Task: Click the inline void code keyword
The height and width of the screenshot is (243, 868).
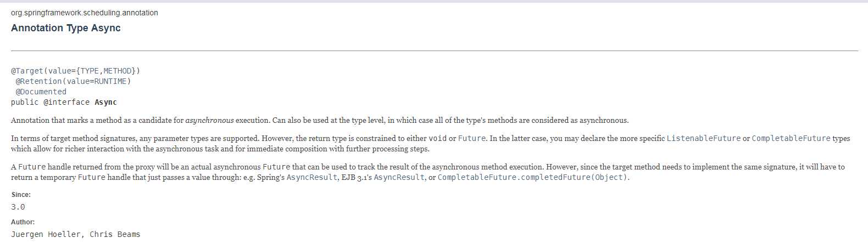Action: [x=437, y=138]
